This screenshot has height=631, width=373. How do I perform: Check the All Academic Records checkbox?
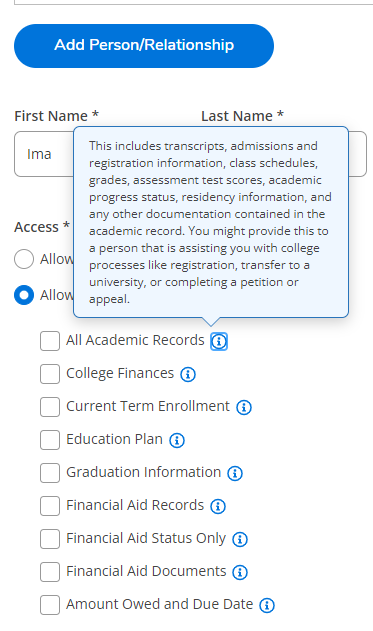tap(50, 341)
